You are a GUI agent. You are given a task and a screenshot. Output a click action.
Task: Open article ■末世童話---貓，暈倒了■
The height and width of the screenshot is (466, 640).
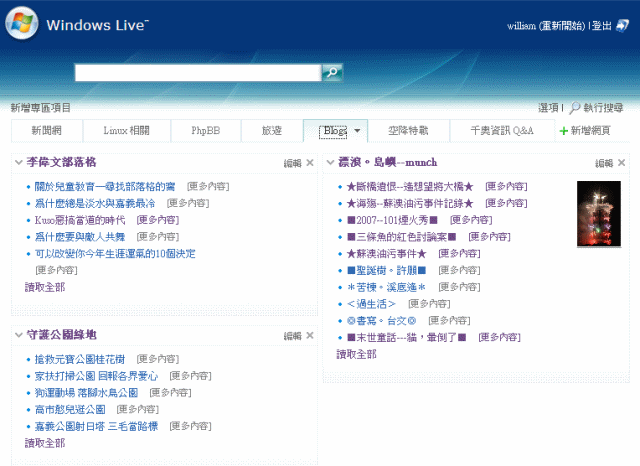click(407, 337)
